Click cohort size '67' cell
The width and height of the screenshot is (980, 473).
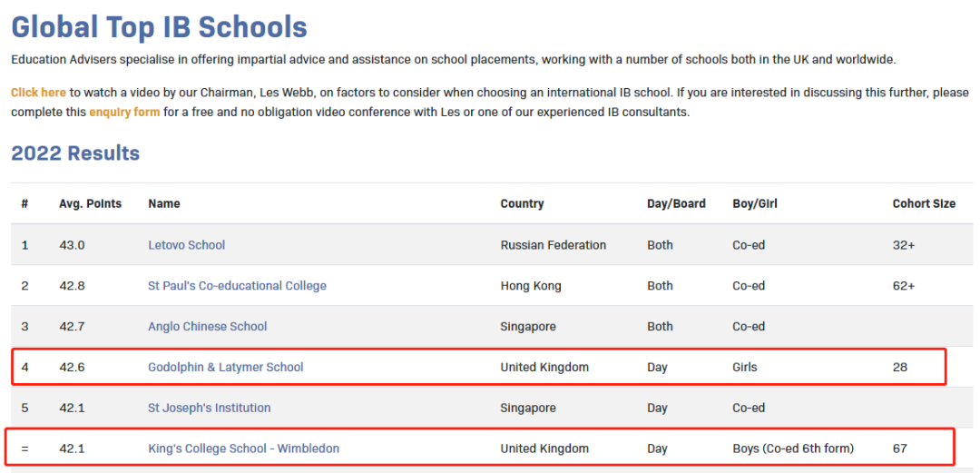click(899, 448)
